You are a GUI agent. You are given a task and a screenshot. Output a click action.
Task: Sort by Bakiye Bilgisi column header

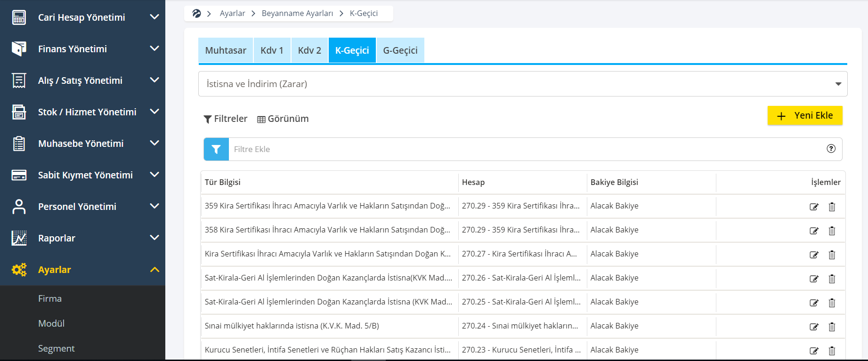click(x=614, y=182)
